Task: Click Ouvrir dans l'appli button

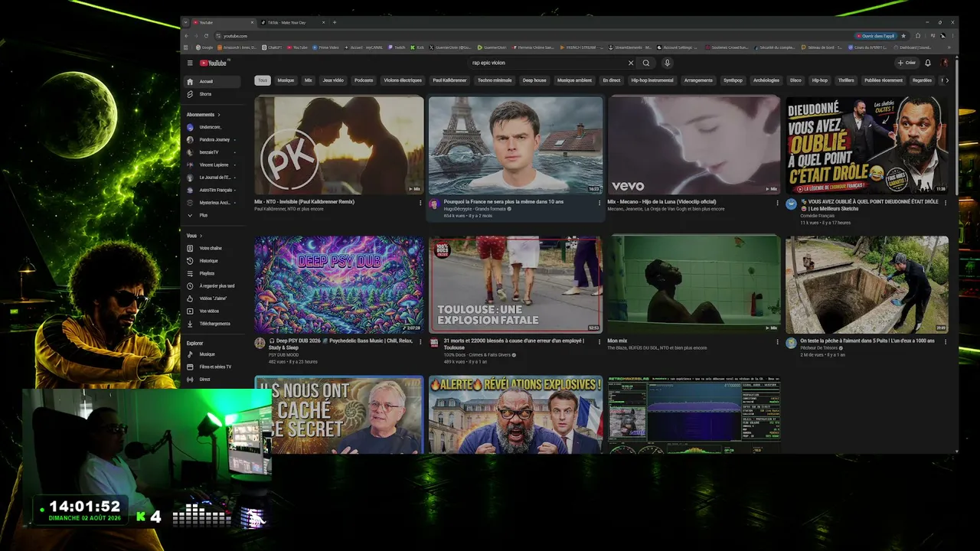Action: coord(875,36)
